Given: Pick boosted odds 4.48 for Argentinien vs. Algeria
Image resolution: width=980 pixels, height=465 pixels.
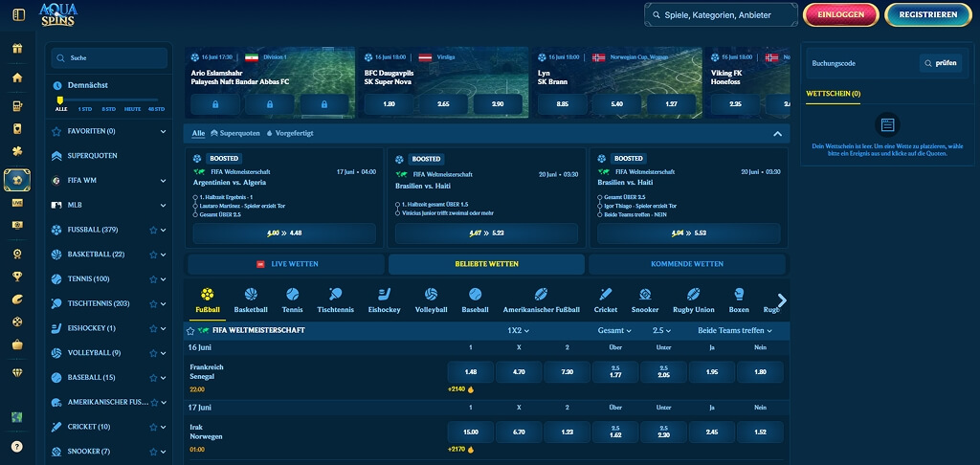Looking at the screenshot, I should pyautogui.click(x=284, y=233).
